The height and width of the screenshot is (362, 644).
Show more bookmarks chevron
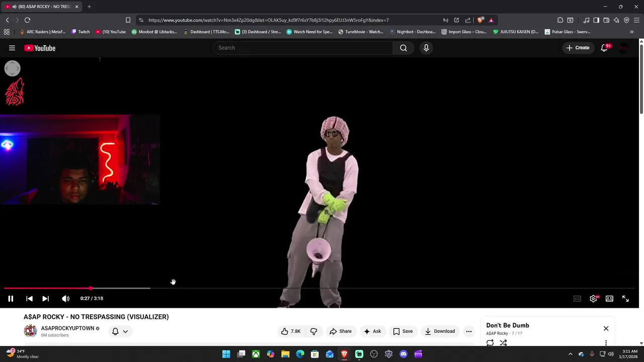[632, 32]
